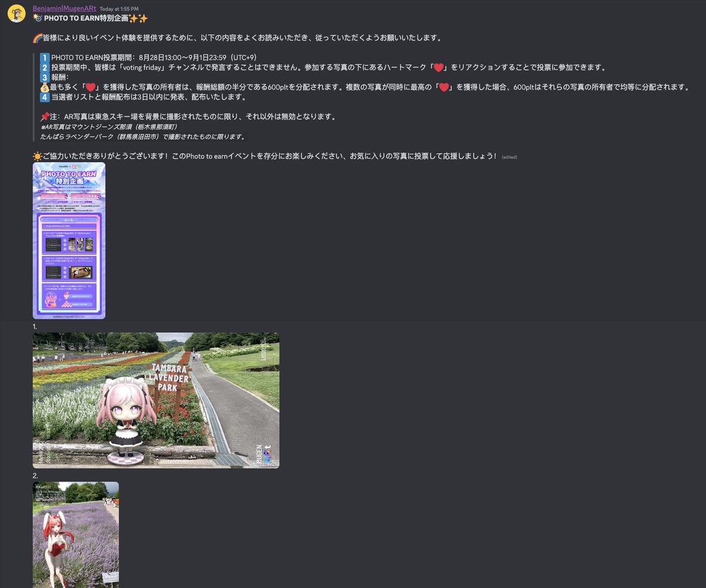This screenshot has width=706, height=588.
Task: Click the number 4 emoji for winner list
Action: point(45,97)
